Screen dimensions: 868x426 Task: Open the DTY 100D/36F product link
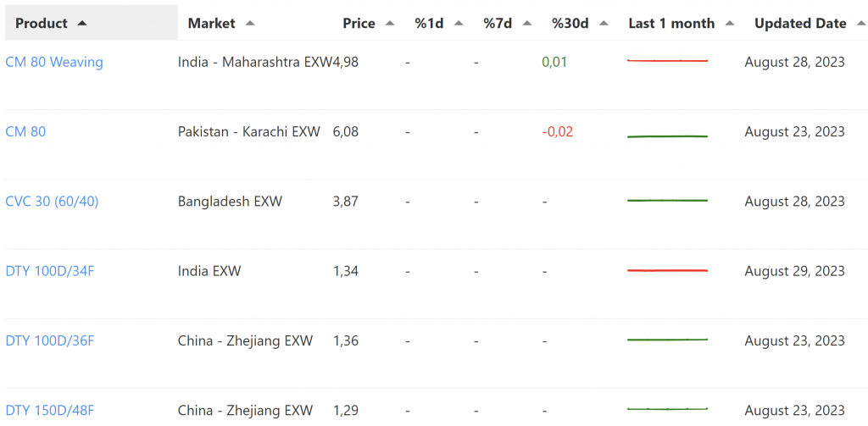click(49, 340)
